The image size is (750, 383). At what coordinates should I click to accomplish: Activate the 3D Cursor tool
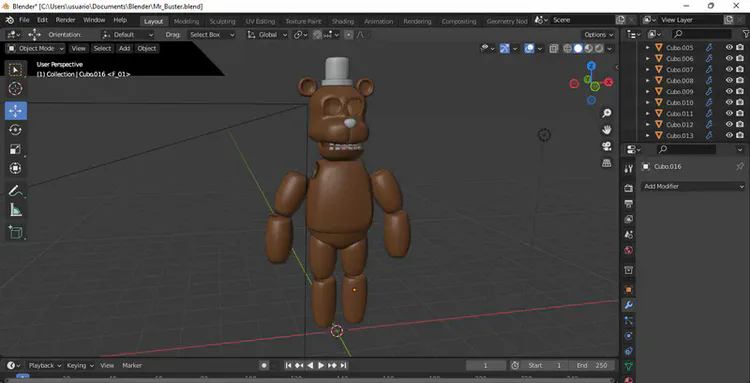15,89
